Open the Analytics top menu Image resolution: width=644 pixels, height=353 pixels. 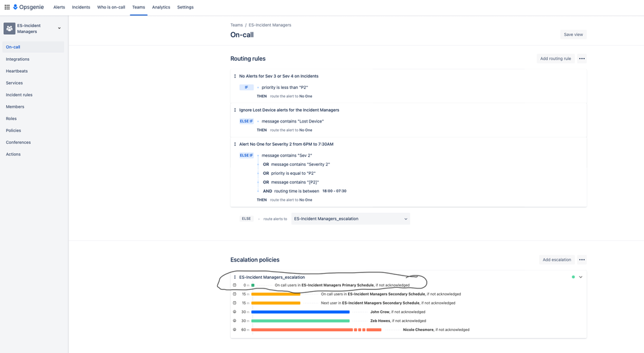point(161,7)
